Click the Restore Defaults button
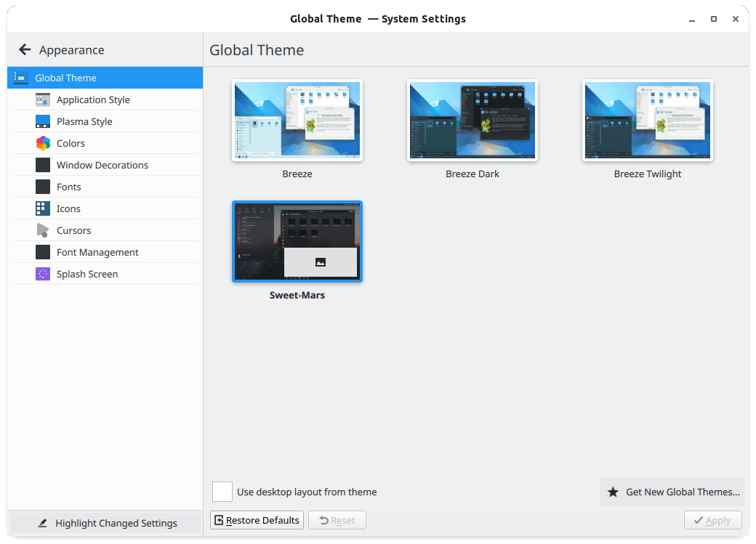The height and width of the screenshot is (544, 756). tap(257, 520)
